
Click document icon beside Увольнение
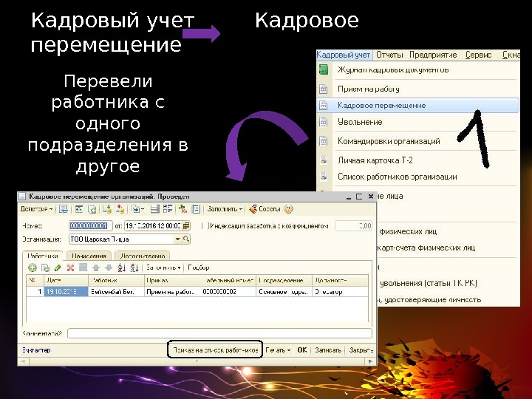click(324, 122)
